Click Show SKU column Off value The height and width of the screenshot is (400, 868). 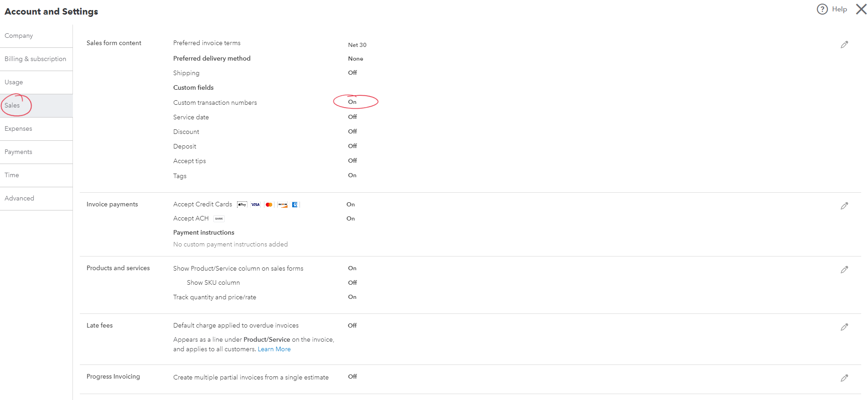pyautogui.click(x=352, y=283)
